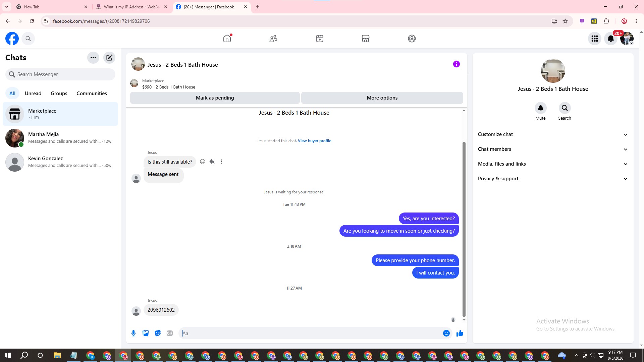This screenshot has width=644, height=362.
Task: Open the notifications bell icon
Action: pos(611,39)
